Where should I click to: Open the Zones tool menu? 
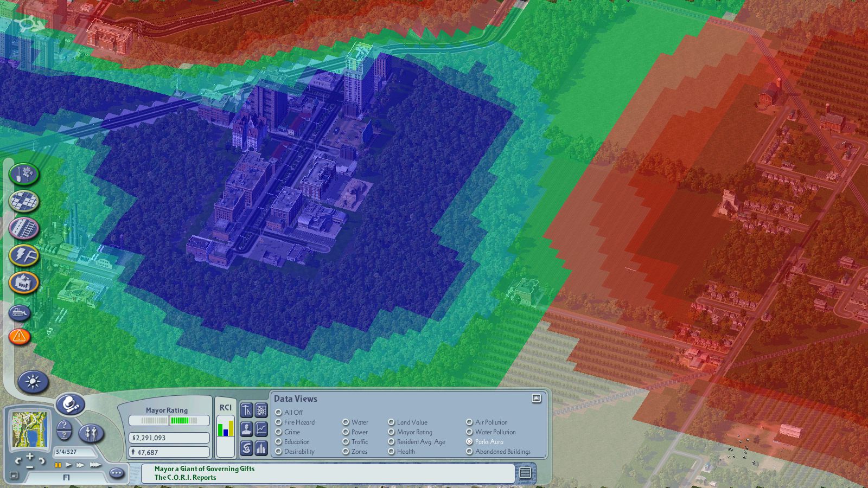(x=24, y=201)
